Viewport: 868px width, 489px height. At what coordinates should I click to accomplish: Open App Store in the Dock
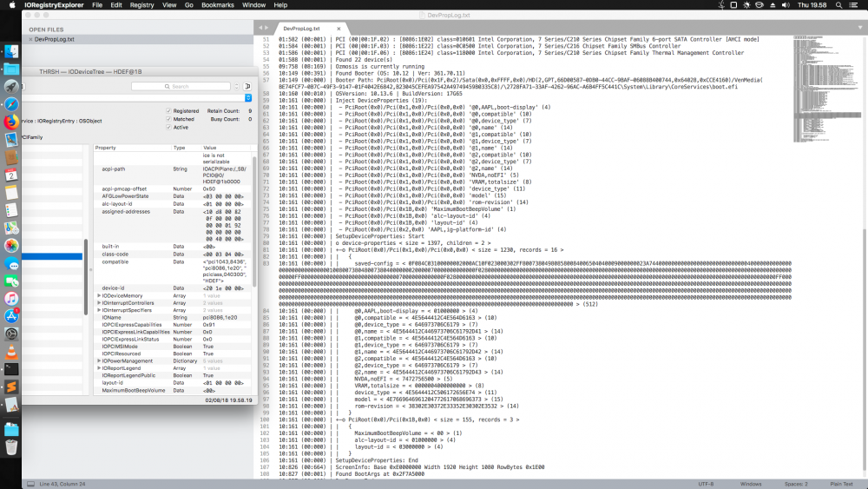(x=11, y=316)
